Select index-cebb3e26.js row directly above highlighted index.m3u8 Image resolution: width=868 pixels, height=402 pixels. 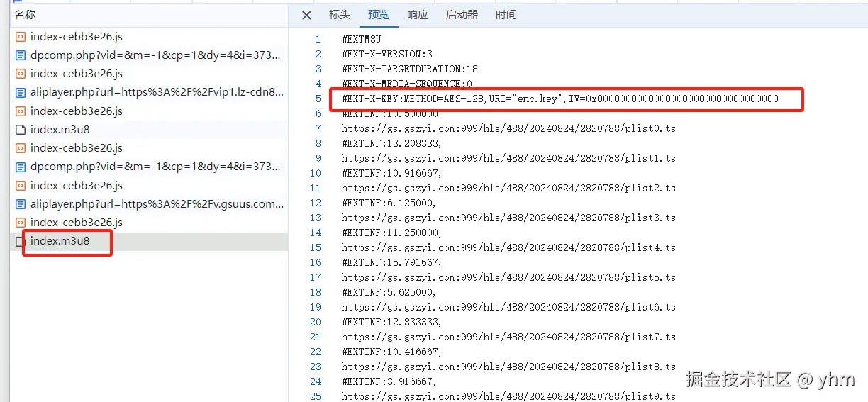coord(149,223)
